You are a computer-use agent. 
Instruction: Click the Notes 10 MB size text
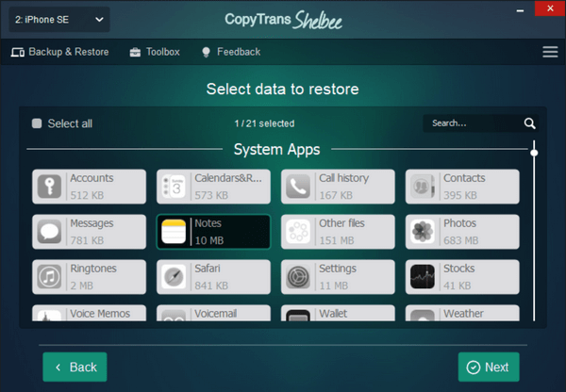coord(209,240)
